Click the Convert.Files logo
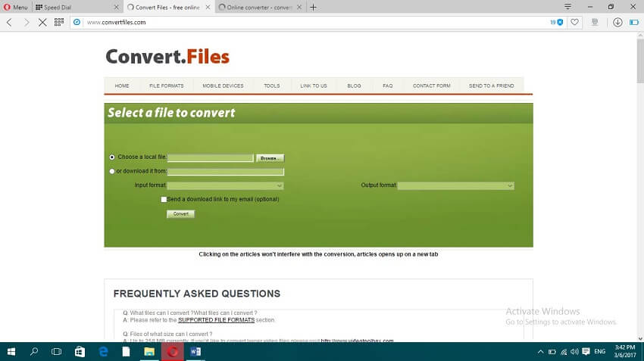Viewport: 644px width, 361px height. 167,57
